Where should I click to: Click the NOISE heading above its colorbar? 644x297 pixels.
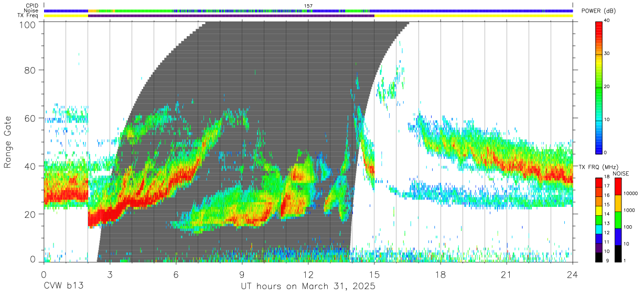point(621,173)
